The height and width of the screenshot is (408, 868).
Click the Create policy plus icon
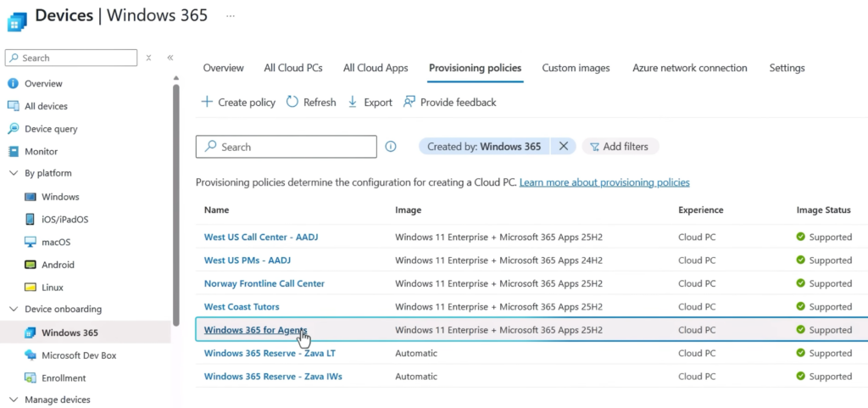point(207,102)
